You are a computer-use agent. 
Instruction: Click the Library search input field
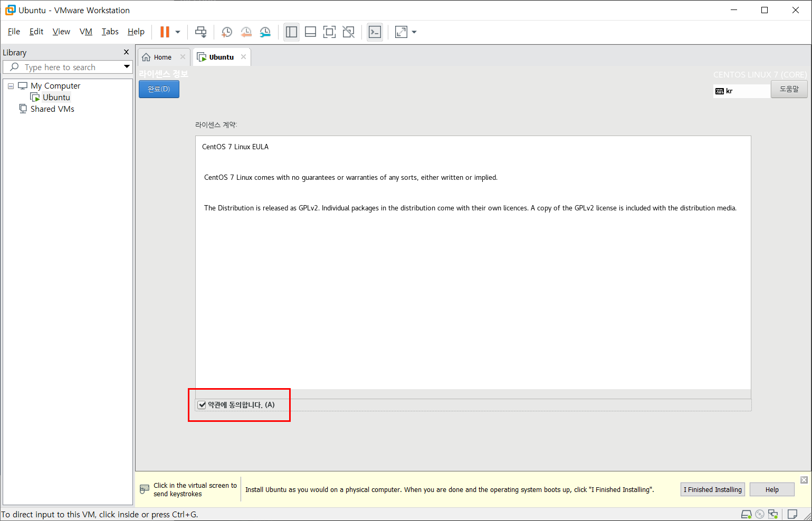coord(63,67)
